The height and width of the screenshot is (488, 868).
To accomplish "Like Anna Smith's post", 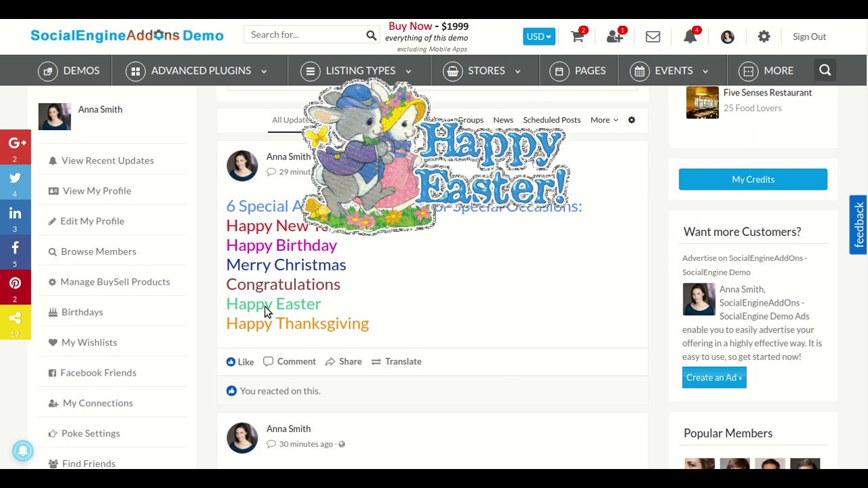I will [x=240, y=362].
